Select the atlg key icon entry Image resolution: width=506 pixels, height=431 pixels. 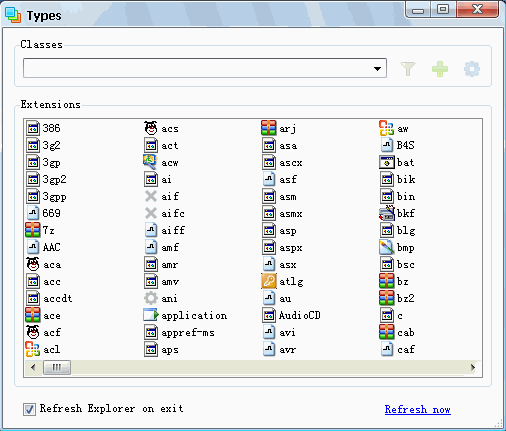coord(269,281)
